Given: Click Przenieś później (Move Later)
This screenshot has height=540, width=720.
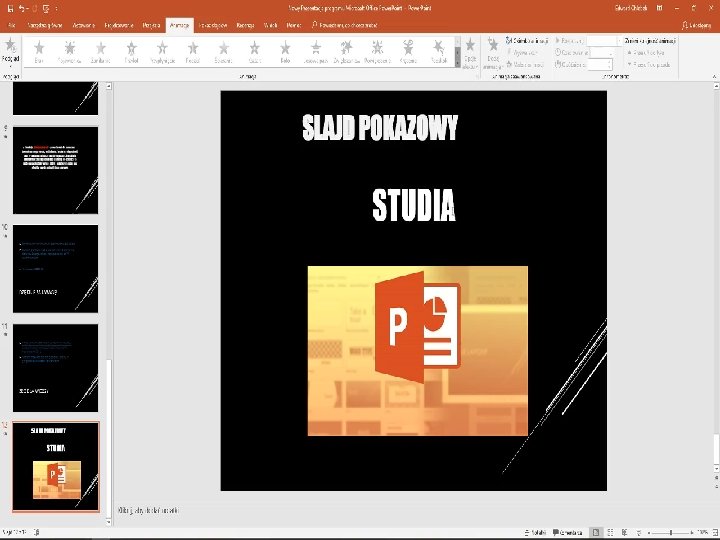Looking at the screenshot, I should tap(648, 65).
